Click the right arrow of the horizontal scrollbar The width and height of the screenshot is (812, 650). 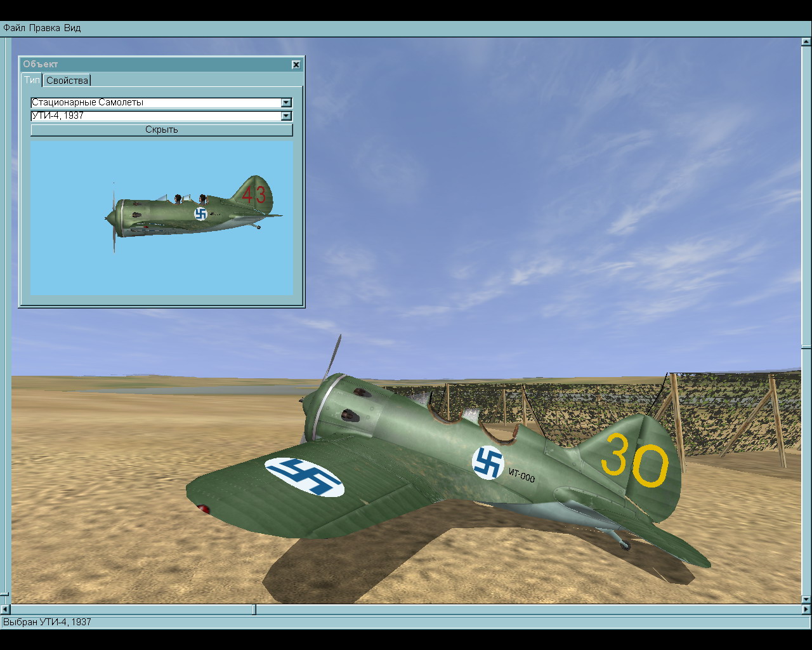(x=806, y=610)
